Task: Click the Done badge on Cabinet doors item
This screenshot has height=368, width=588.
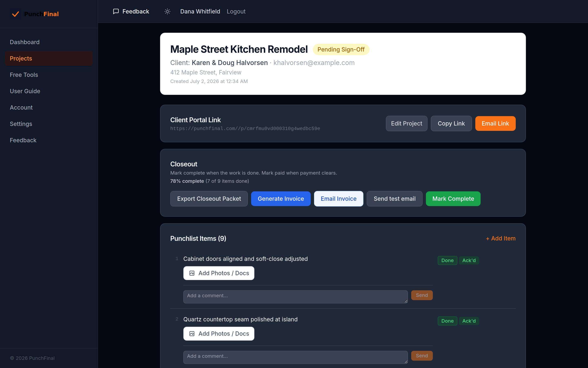Action: point(447,260)
